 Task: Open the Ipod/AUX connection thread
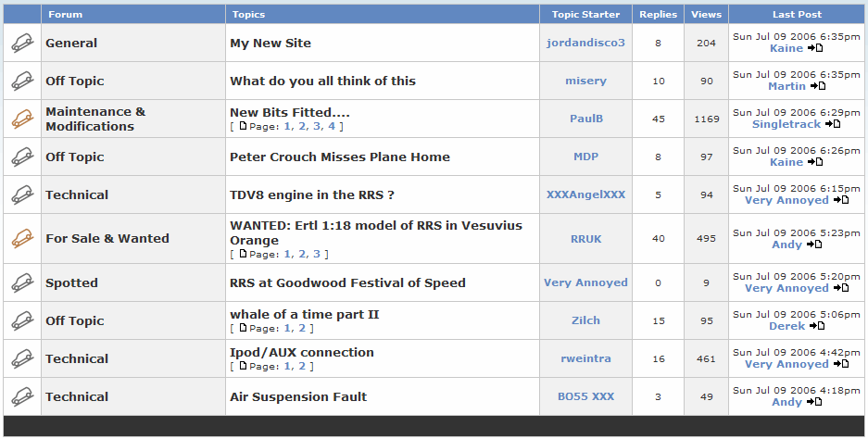point(302,353)
